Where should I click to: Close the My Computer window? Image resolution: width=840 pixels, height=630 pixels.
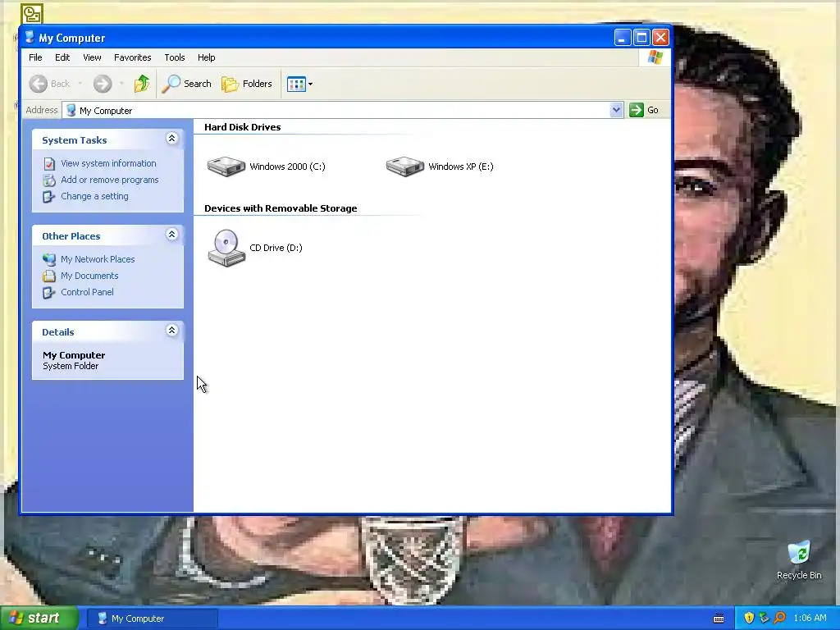pyautogui.click(x=660, y=38)
